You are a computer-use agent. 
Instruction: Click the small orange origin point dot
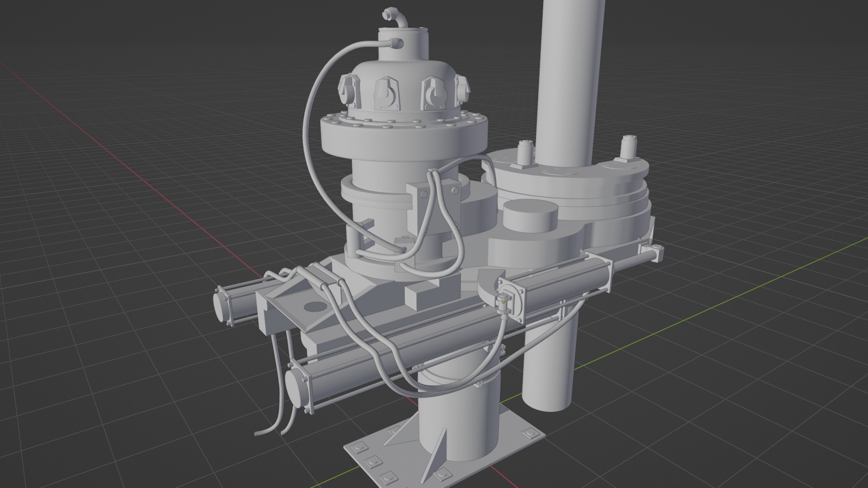pos(503,302)
